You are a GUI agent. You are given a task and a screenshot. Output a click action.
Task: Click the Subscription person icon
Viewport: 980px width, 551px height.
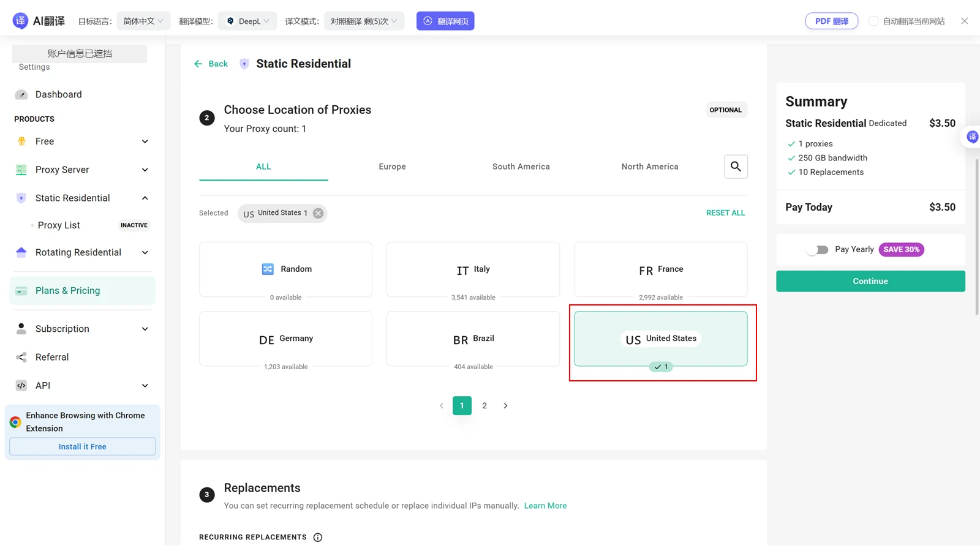pyautogui.click(x=21, y=329)
